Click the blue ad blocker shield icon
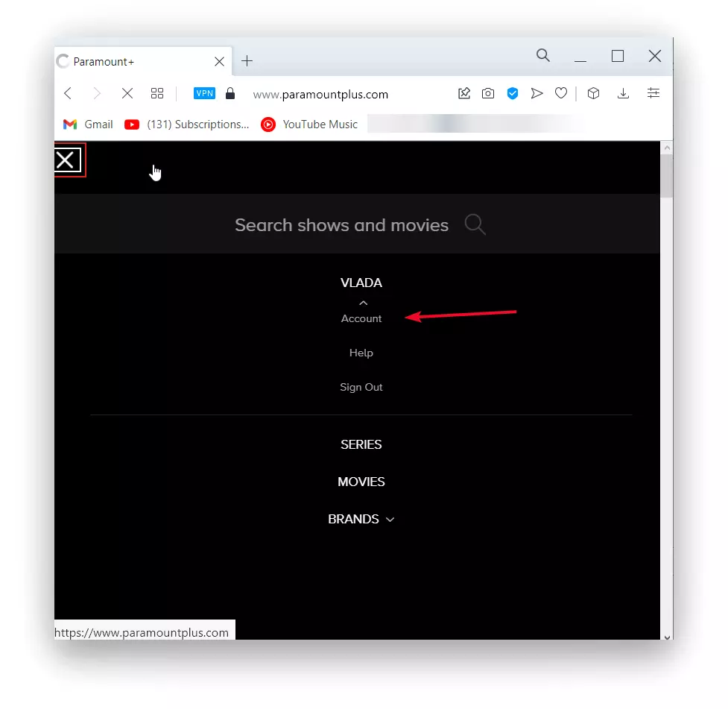Image resolution: width=728 pixels, height=709 pixels. click(x=512, y=93)
